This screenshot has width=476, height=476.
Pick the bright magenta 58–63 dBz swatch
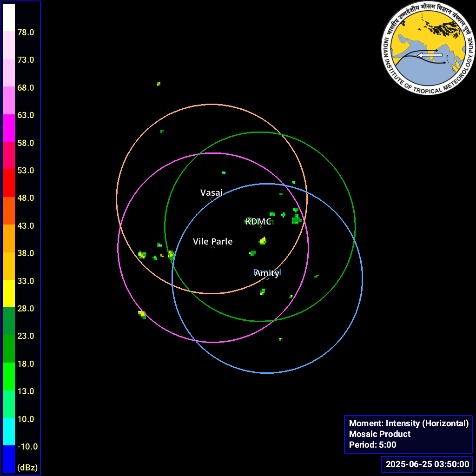tap(9, 128)
